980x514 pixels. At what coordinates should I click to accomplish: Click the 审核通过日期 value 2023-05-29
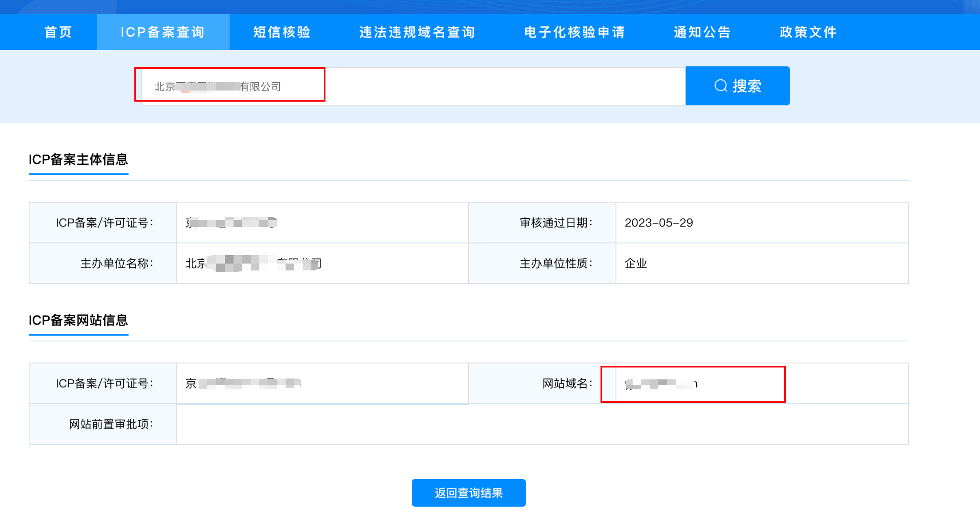coord(658,223)
